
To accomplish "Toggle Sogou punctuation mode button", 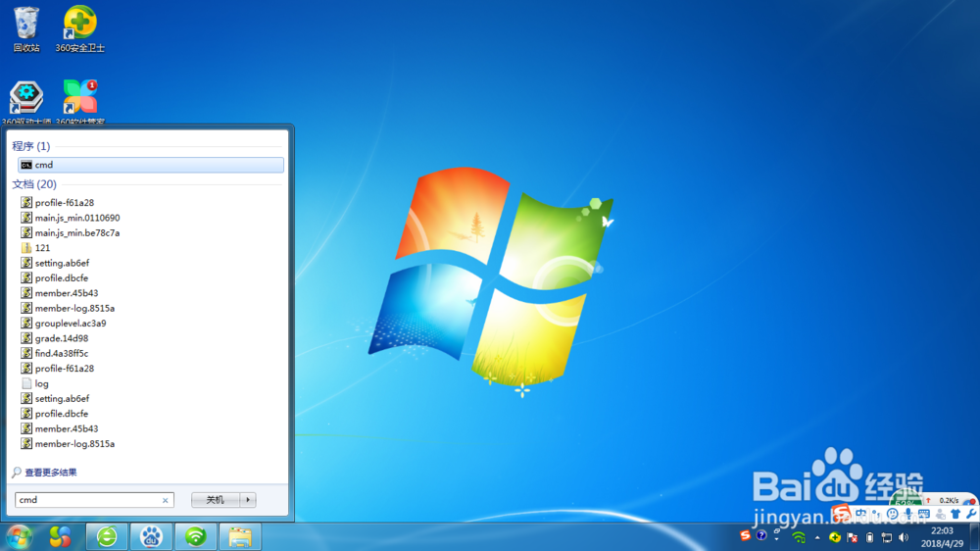I will click(876, 514).
